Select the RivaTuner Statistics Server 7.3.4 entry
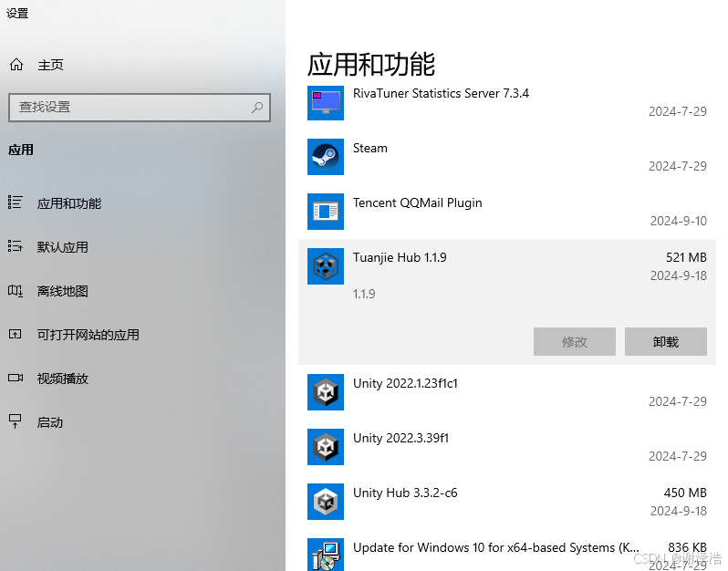The image size is (728, 571). [441, 93]
